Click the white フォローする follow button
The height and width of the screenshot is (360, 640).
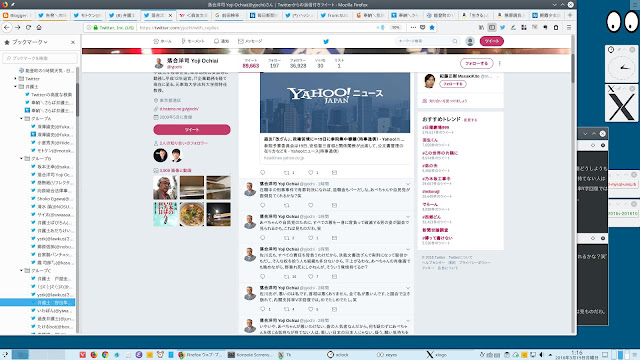click(476, 64)
